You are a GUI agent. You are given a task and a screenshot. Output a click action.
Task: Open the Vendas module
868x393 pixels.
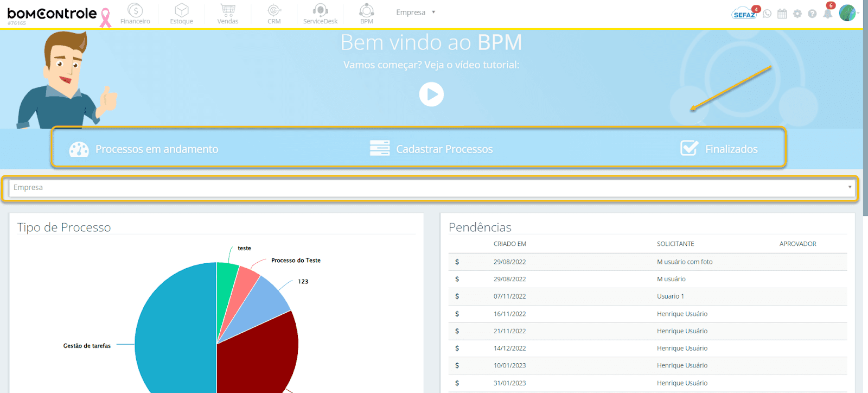(228, 14)
